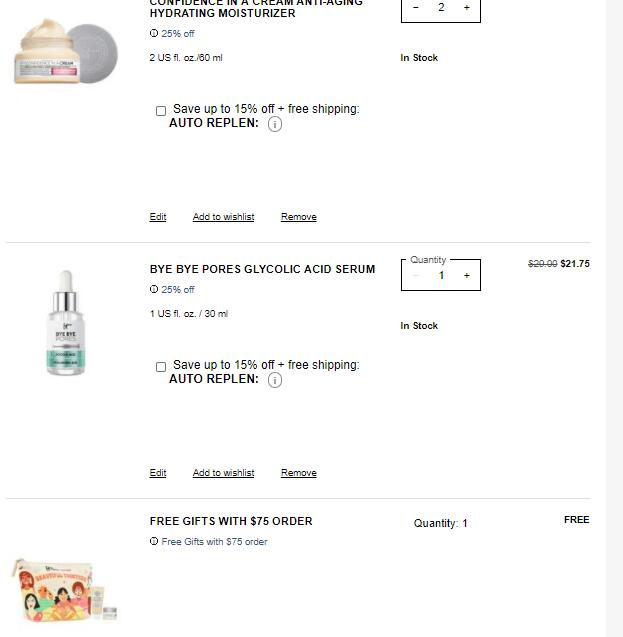Click the serum's disabled minus quantity icon

coord(415,275)
